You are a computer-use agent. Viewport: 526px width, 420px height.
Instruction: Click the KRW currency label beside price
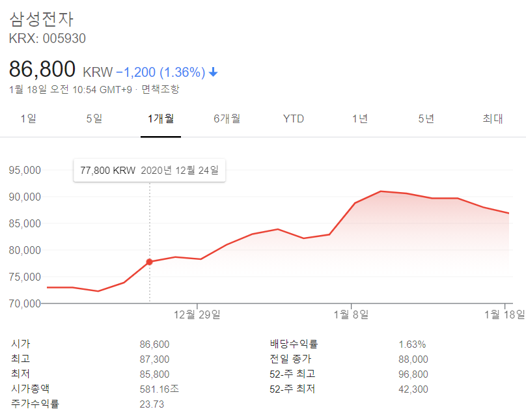pyautogui.click(x=98, y=72)
